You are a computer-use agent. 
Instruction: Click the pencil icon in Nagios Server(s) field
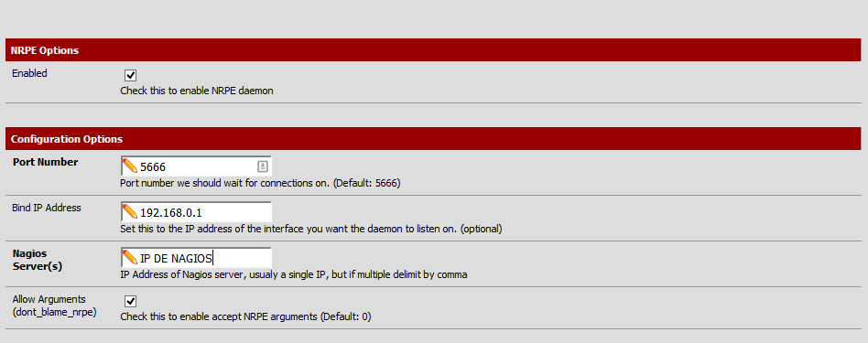[x=130, y=258]
